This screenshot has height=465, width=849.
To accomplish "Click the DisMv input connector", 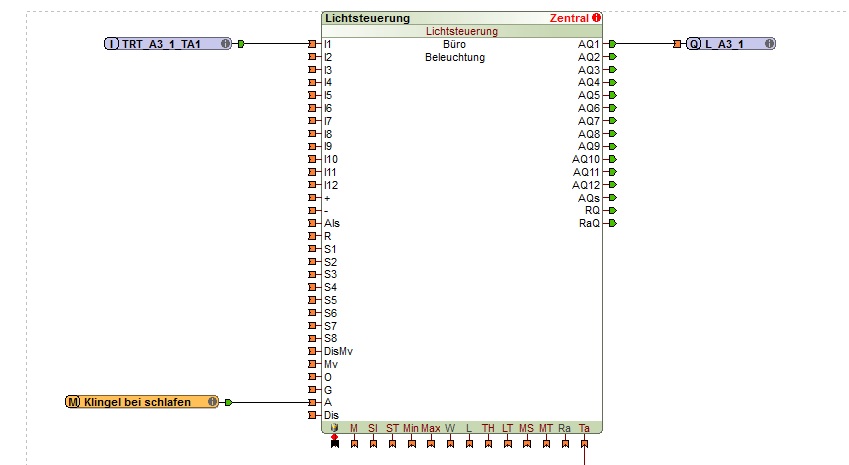I will pos(312,351).
